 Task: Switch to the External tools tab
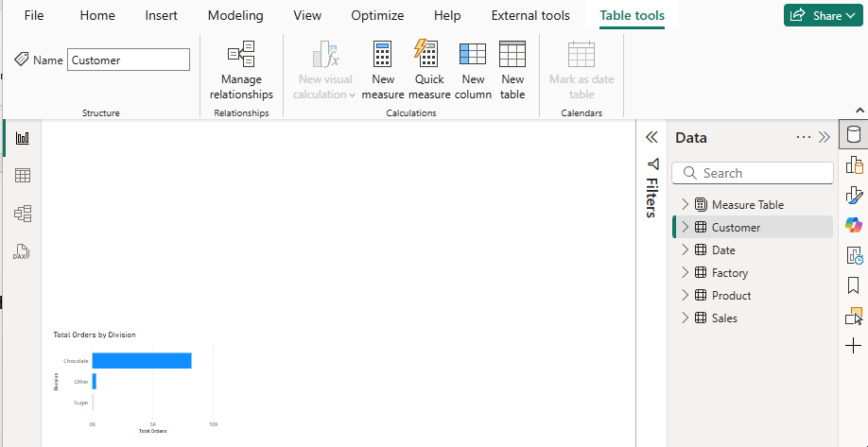tap(530, 15)
